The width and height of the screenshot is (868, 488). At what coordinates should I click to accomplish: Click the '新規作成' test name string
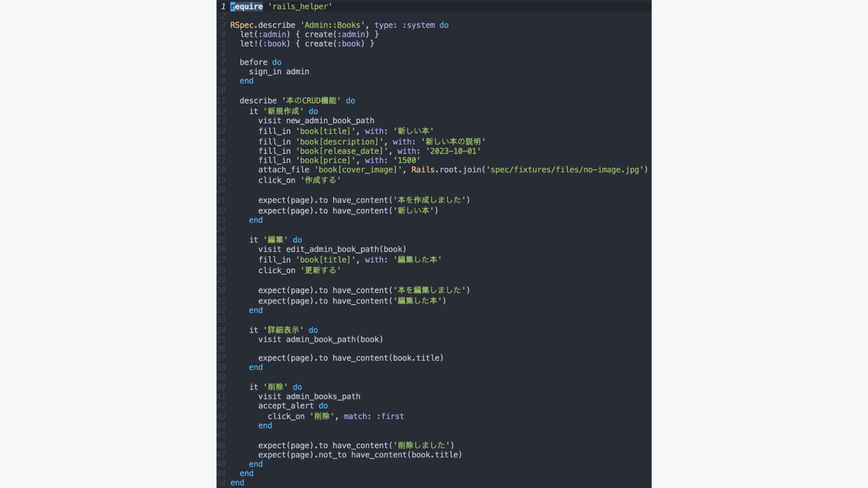[x=283, y=112]
